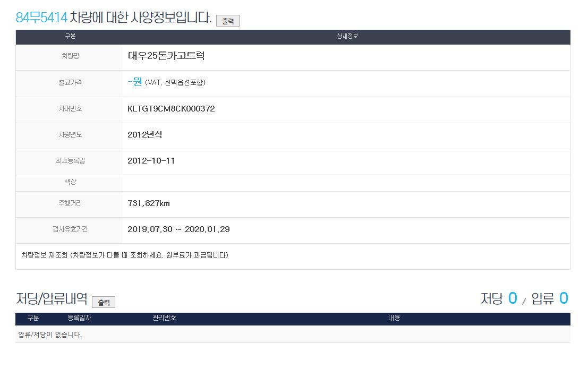Click the VIN value KLTGT9CM8CK000372
The height and width of the screenshot is (386, 588).
point(171,109)
